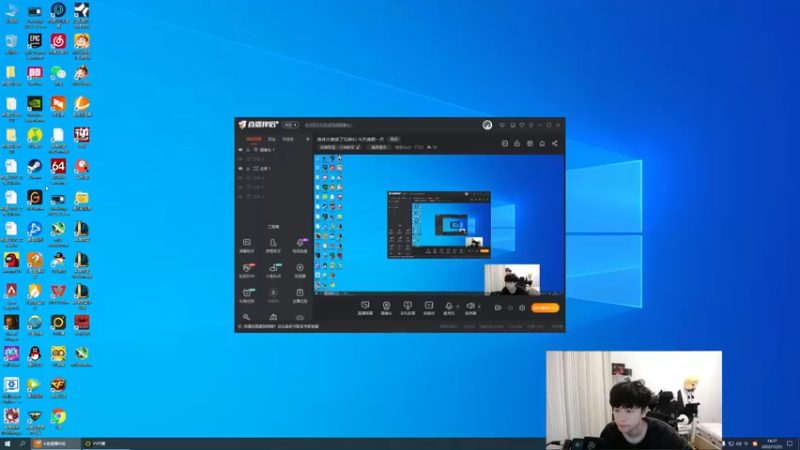
Task: Click the shield icon in app title bar
Action: (x=521, y=125)
